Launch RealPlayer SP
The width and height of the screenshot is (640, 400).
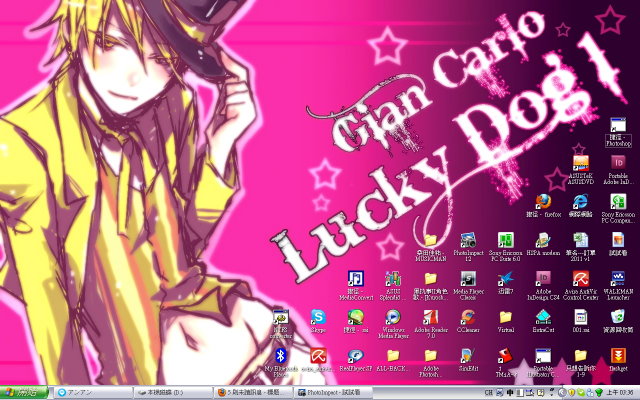(356, 356)
